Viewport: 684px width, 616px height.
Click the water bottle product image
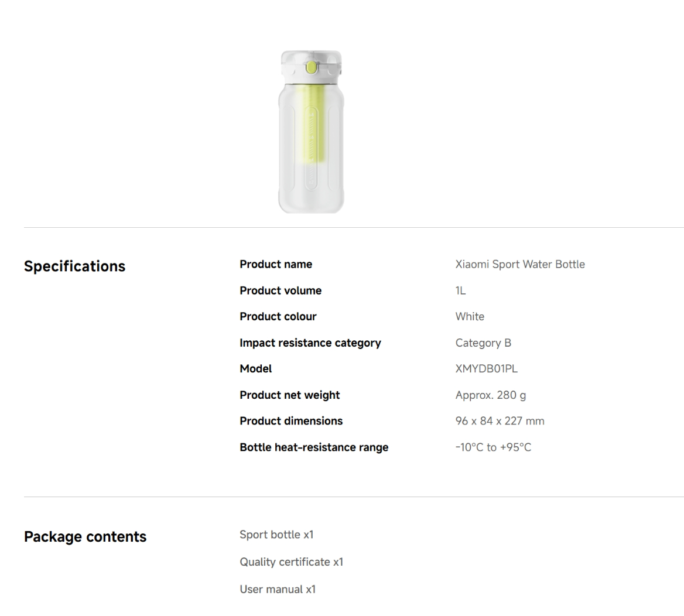(310, 132)
